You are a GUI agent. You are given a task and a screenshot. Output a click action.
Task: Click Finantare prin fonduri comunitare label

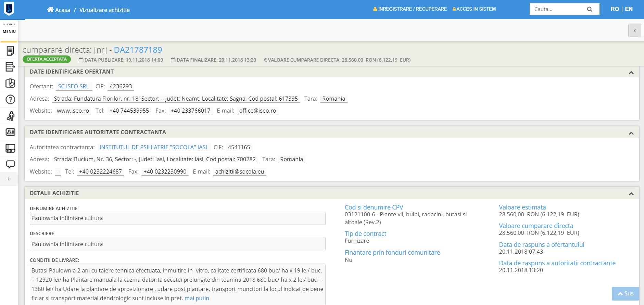click(392, 252)
